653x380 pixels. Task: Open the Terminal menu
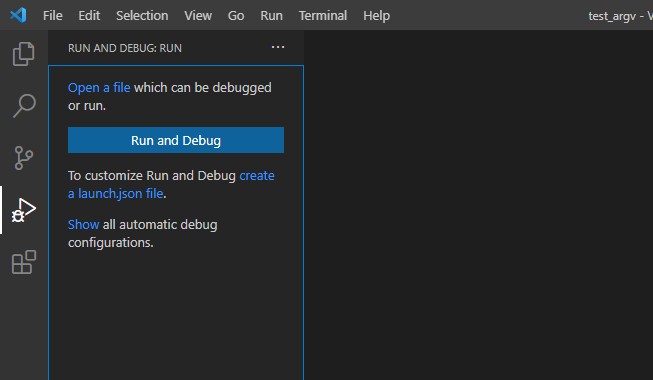[323, 15]
